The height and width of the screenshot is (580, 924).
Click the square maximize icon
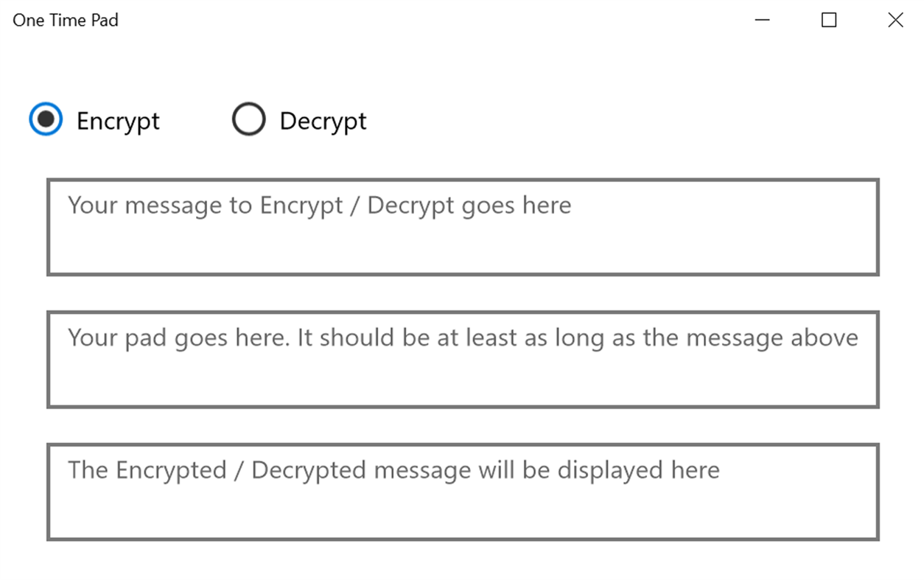coord(829,20)
